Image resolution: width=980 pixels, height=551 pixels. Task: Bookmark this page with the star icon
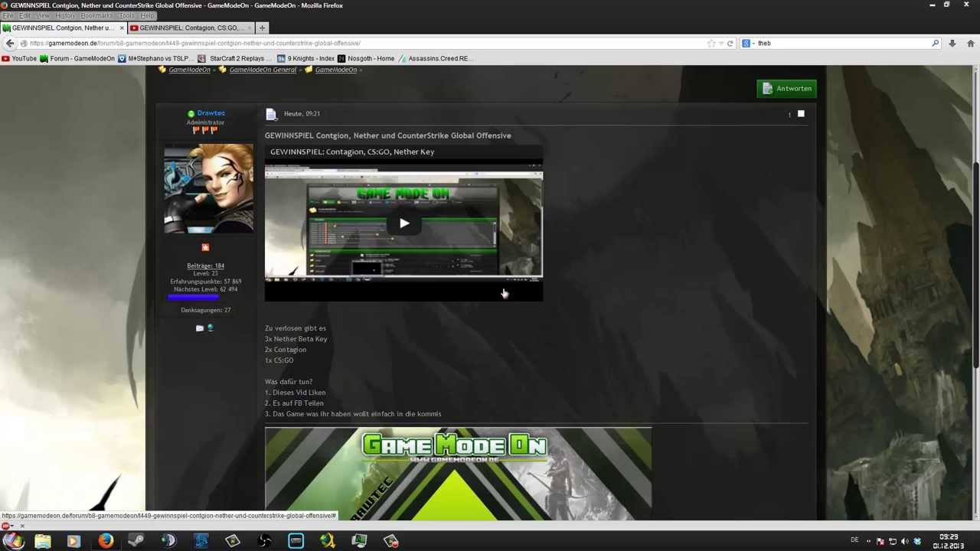click(x=711, y=44)
